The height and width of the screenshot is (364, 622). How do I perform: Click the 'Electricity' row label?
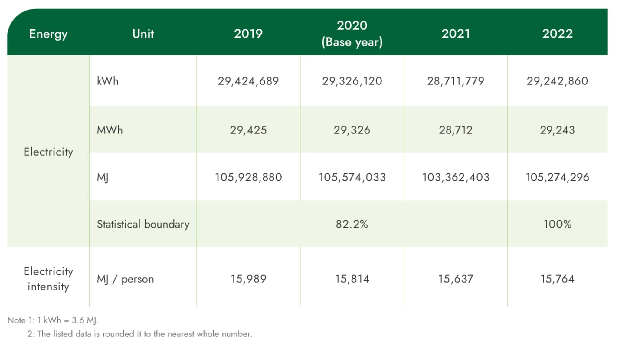coord(48,152)
